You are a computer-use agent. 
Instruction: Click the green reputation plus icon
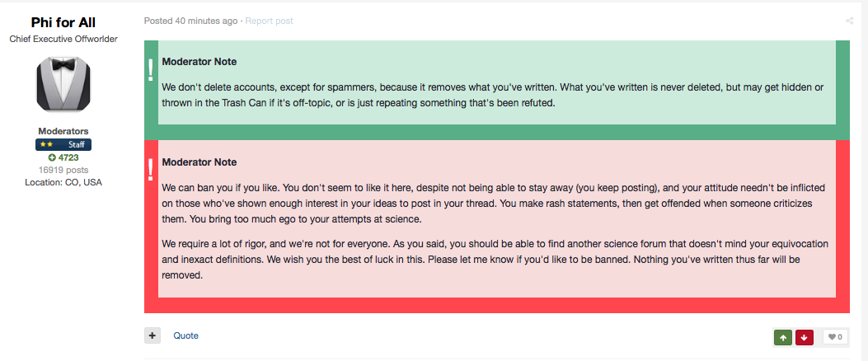coord(52,157)
